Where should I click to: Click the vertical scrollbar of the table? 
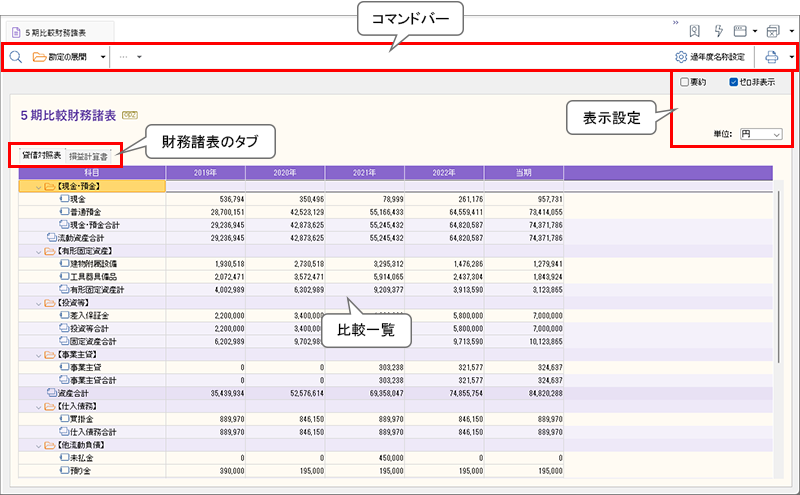pos(779,280)
